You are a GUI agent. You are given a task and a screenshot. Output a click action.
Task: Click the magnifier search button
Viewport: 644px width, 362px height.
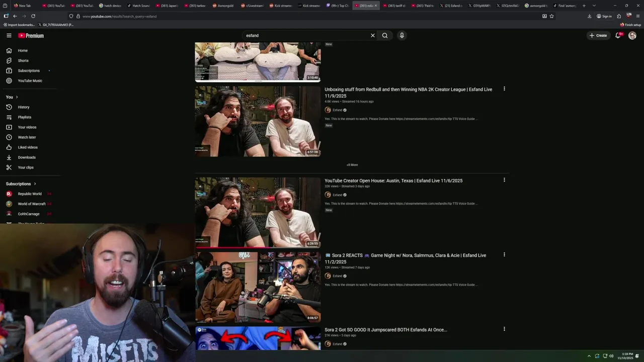click(385, 36)
